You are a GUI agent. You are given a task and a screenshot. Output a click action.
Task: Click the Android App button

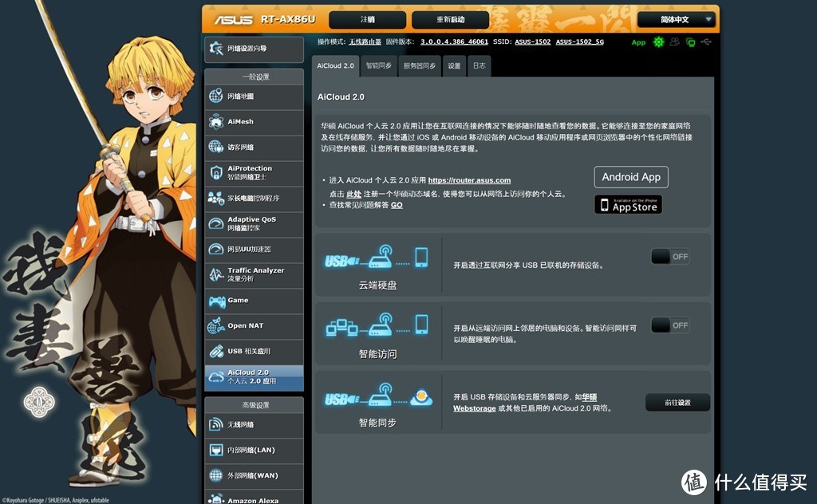tap(630, 176)
